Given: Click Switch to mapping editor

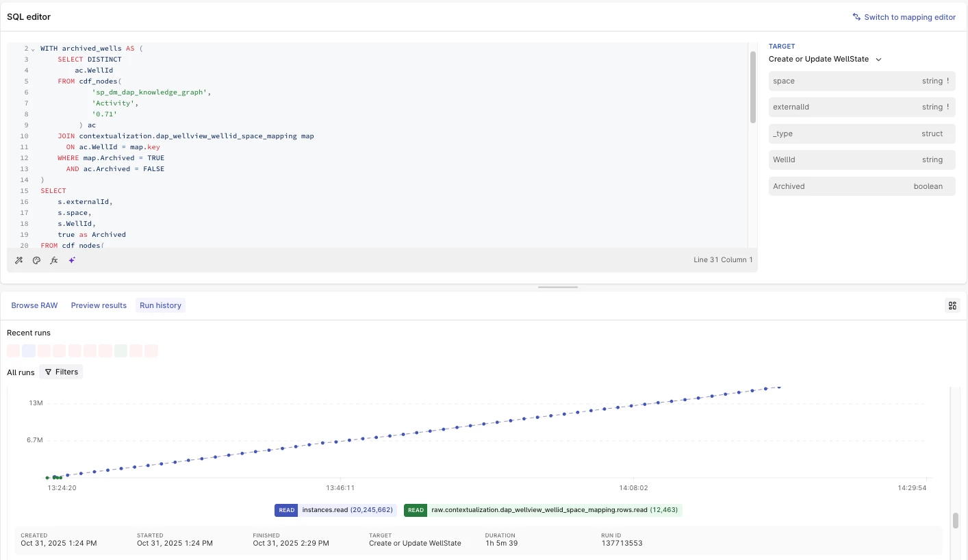Looking at the screenshot, I should [904, 17].
